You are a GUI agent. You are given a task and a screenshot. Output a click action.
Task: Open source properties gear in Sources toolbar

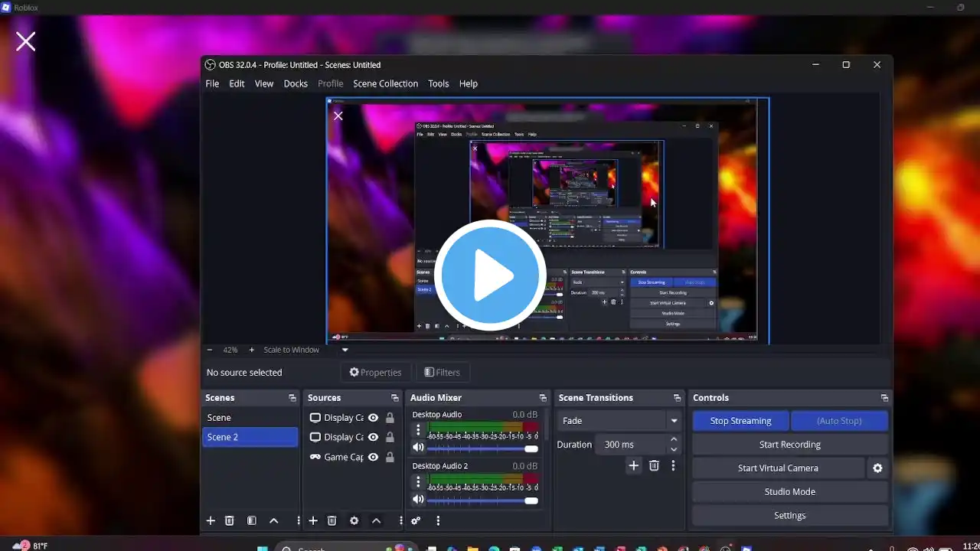[x=354, y=520]
